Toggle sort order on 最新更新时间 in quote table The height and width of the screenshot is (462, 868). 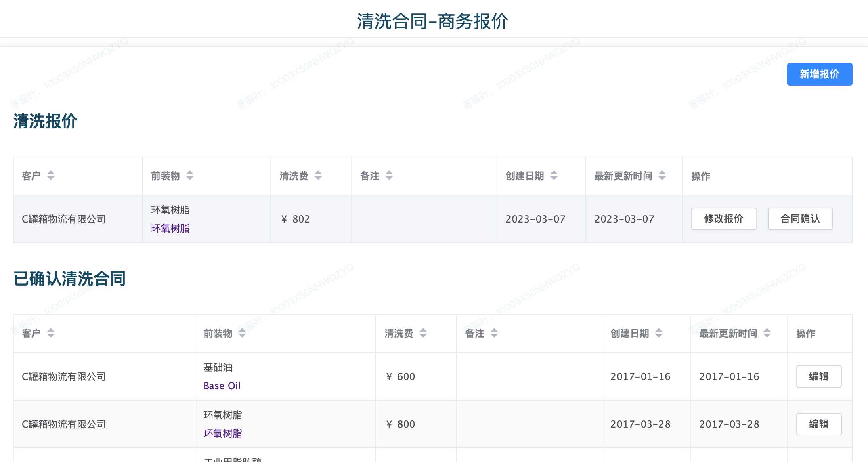click(661, 176)
